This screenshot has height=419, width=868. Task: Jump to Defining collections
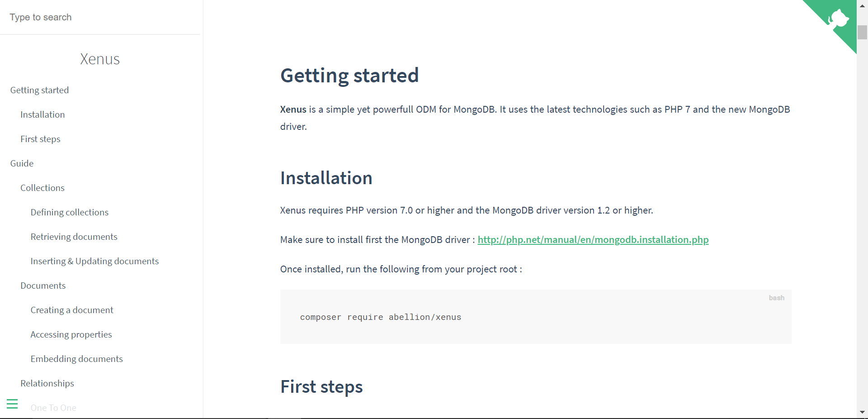(70, 212)
